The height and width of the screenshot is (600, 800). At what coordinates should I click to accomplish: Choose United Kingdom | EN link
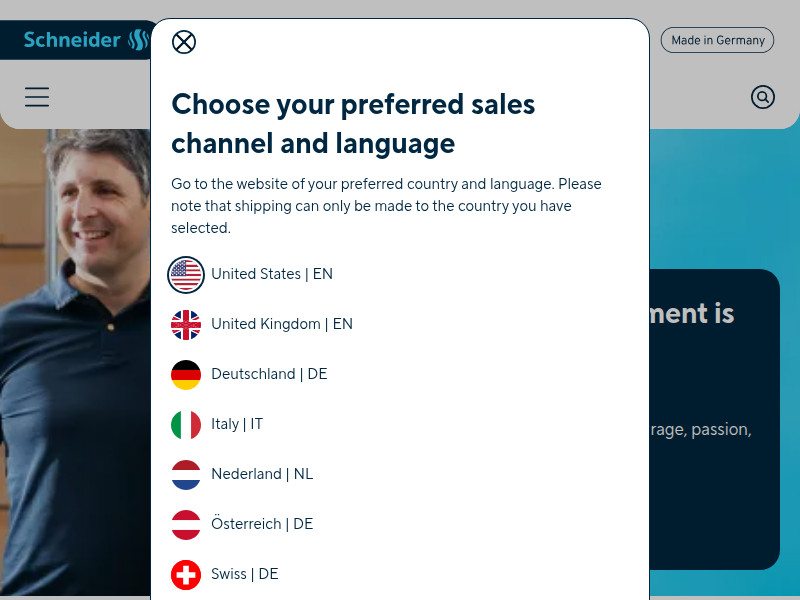[x=282, y=324]
